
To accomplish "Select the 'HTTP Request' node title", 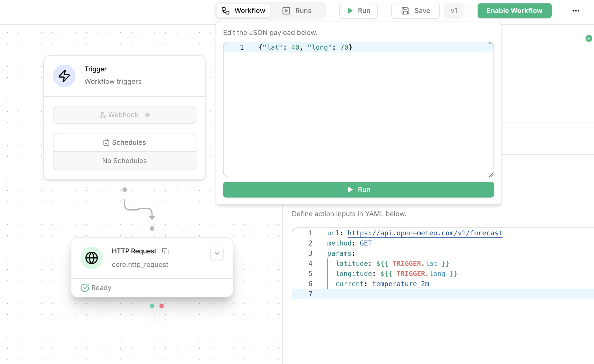I will tap(134, 251).
